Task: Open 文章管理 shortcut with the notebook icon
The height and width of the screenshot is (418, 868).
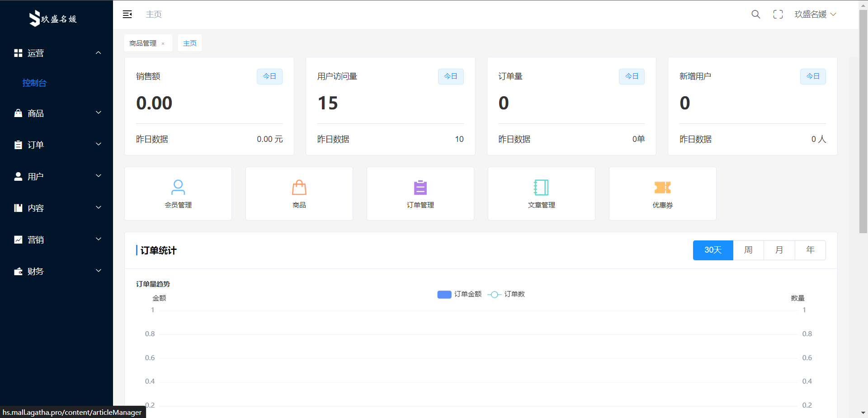Action: 541,193
